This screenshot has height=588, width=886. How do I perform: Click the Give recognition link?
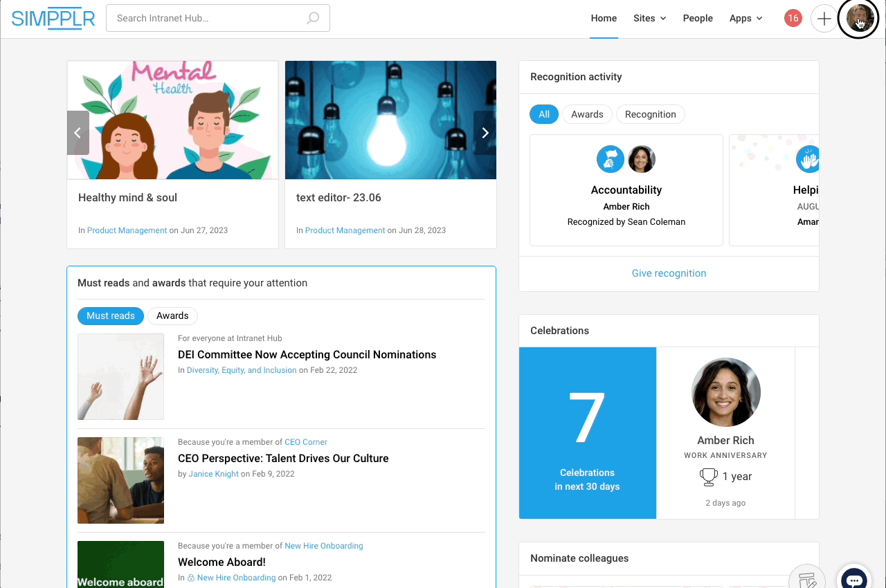point(669,273)
